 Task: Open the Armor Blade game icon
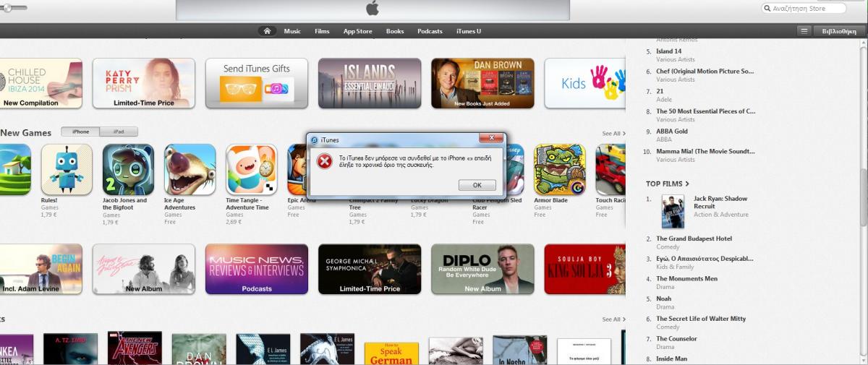(x=559, y=169)
